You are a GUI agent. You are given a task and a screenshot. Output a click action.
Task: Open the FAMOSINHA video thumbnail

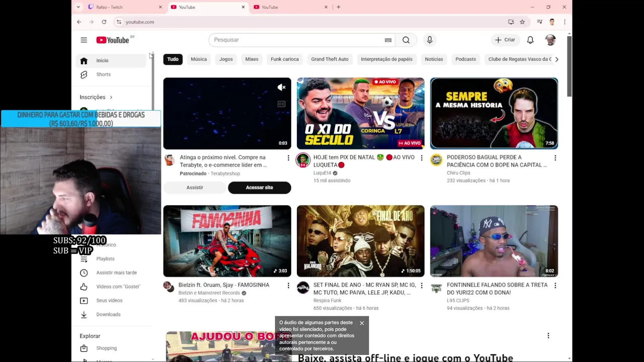227,241
